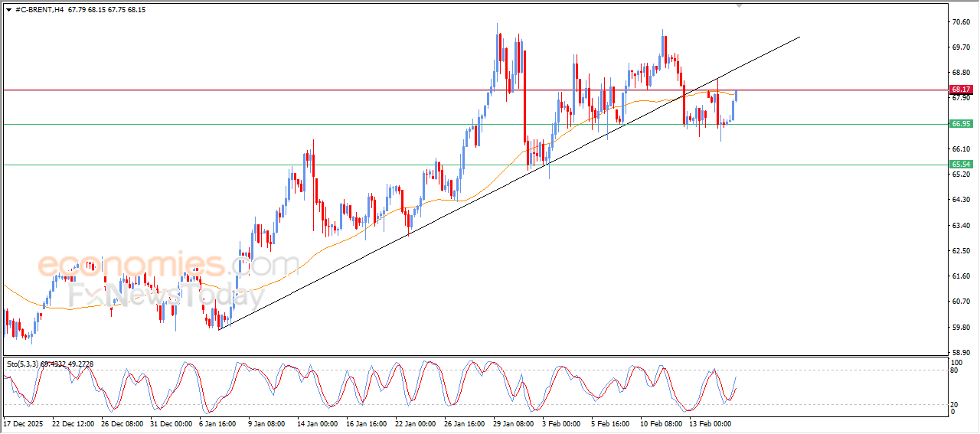Select the red 68.17 price label
The width and height of the screenshot is (980, 434).
coord(961,90)
